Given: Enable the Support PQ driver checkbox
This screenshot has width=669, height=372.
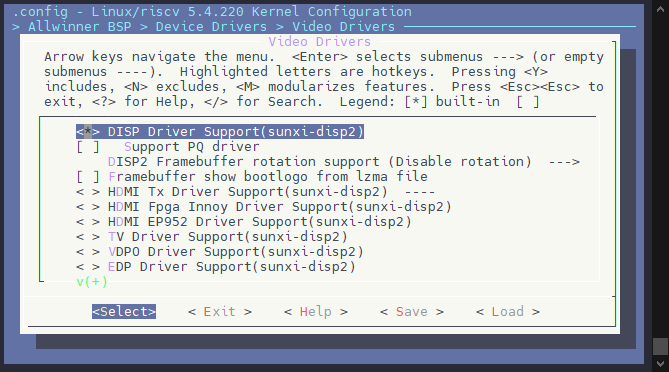Looking at the screenshot, I should pyautogui.click(x=88, y=147).
